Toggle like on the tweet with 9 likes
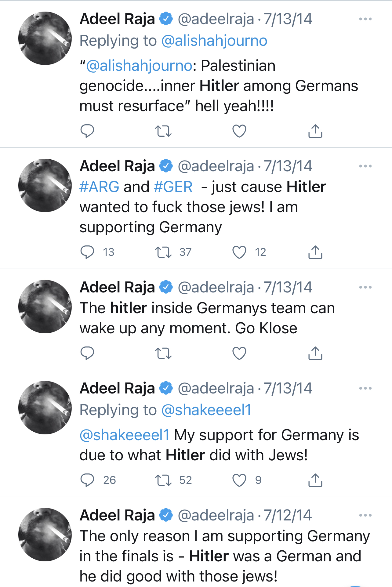392x587 pixels. click(239, 480)
